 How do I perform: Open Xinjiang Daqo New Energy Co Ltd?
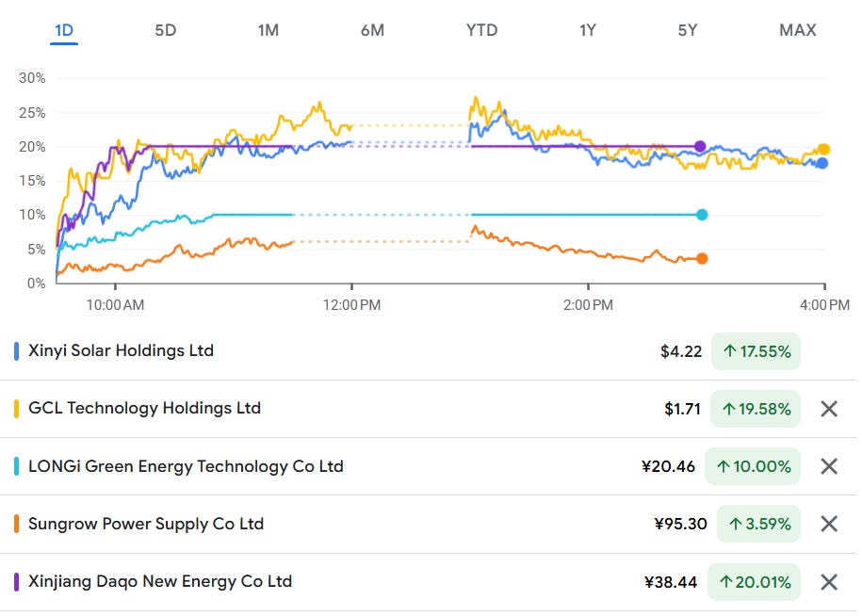pos(160,581)
